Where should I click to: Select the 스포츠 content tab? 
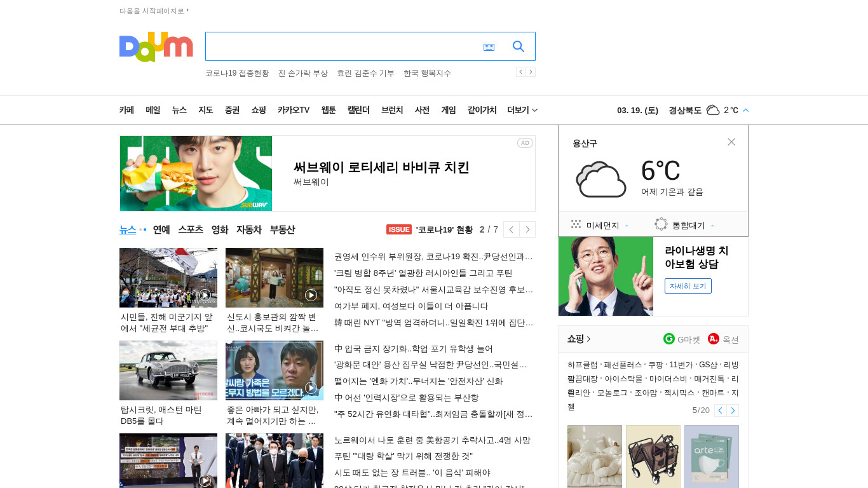(x=191, y=229)
